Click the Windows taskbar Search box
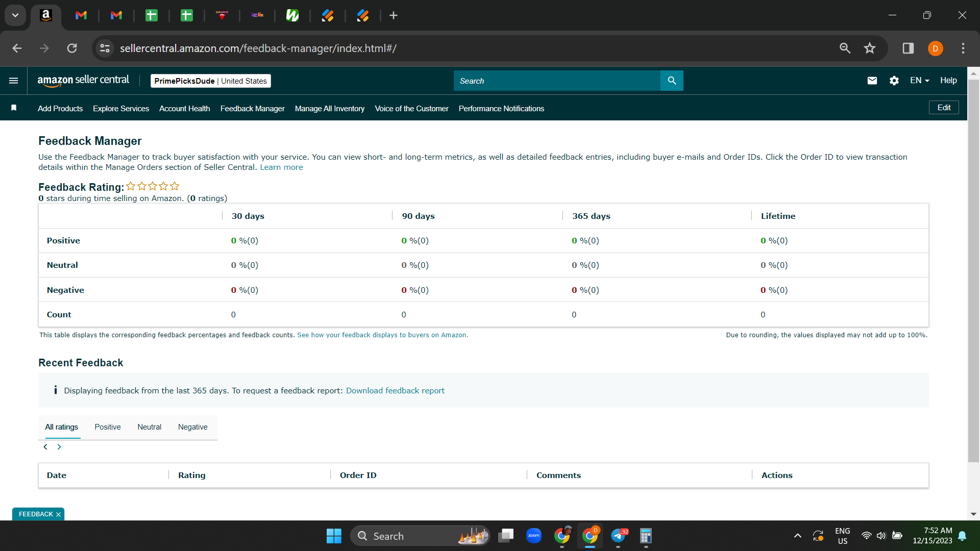 click(x=420, y=536)
